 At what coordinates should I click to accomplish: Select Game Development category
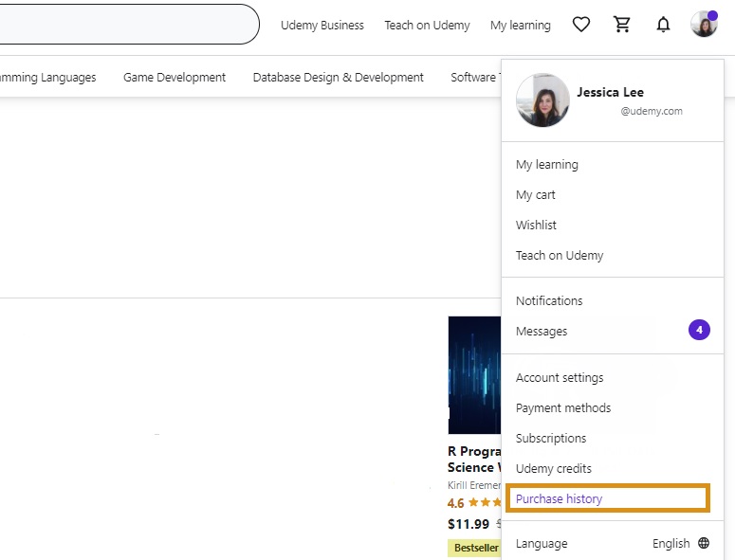[175, 78]
